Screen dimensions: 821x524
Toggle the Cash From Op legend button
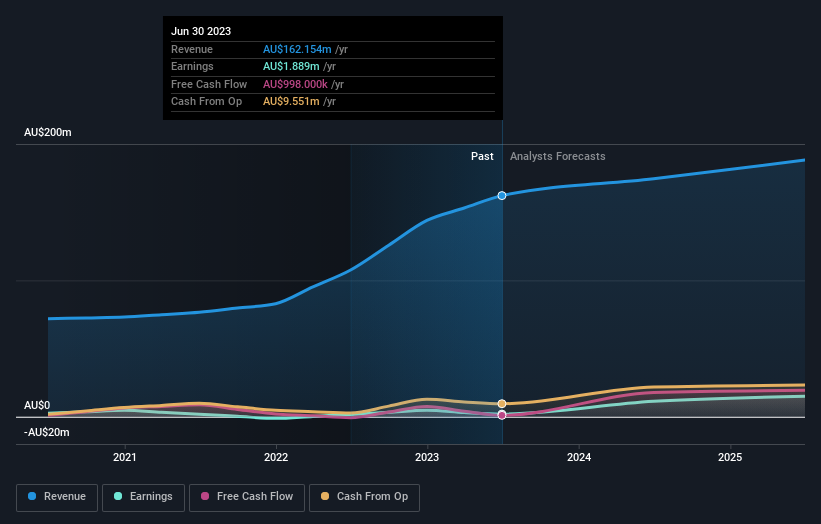(x=364, y=497)
